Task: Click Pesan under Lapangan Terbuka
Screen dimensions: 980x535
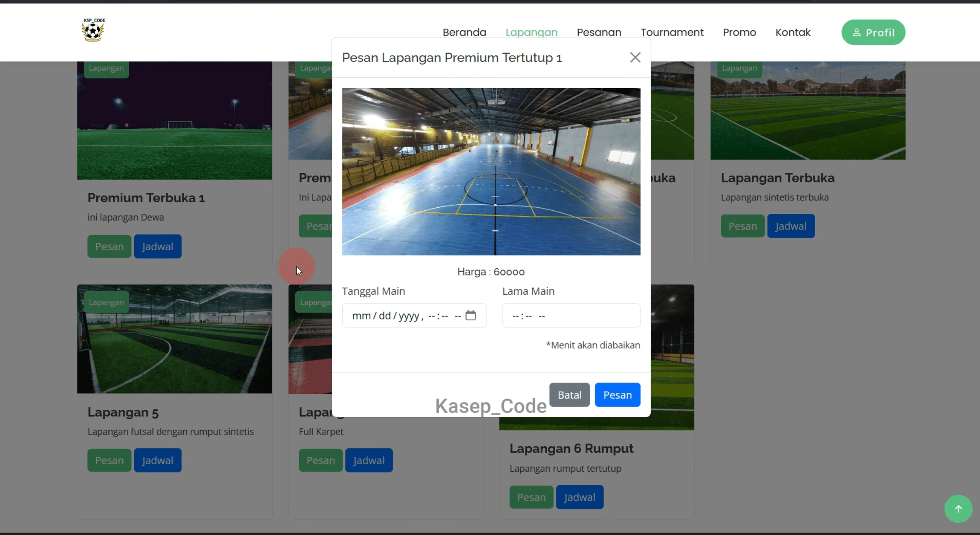Action: click(742, 226)
